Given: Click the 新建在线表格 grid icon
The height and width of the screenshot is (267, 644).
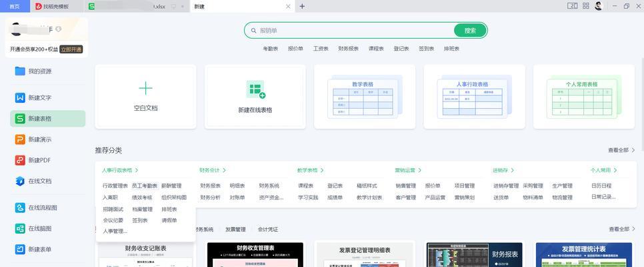Looking at the screenshot, I should coord(255,89).
